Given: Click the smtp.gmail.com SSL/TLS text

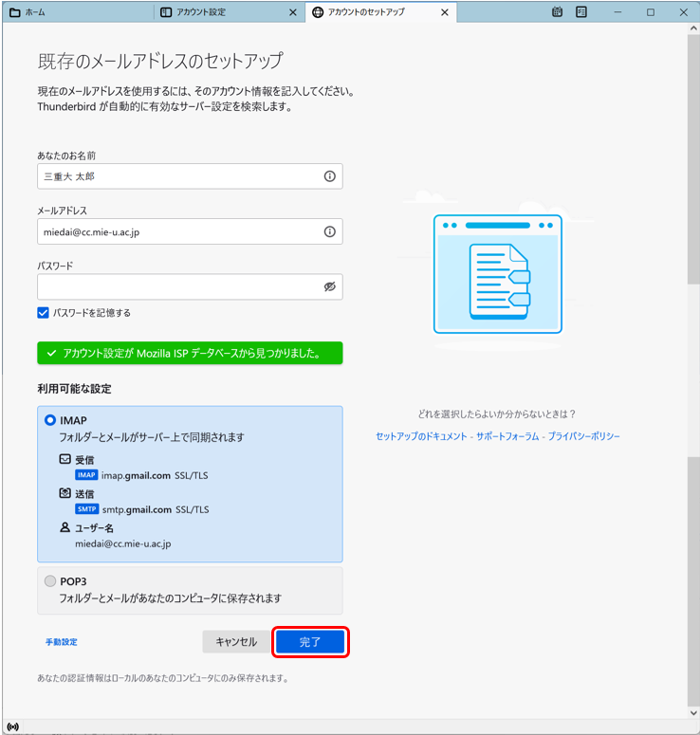Looking at the screenshot, I should [x=156, y=509].
